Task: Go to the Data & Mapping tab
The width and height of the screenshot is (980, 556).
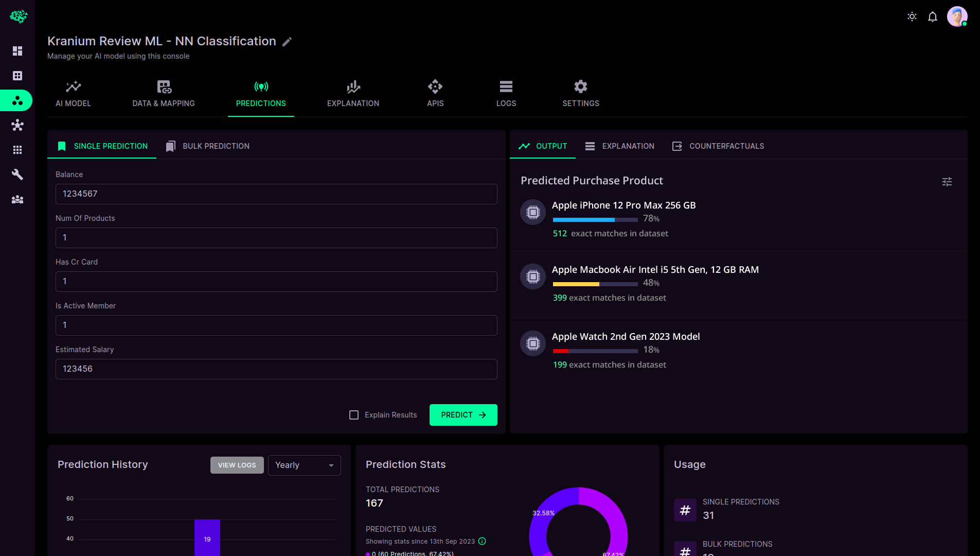Action: (x=164, y=94)
